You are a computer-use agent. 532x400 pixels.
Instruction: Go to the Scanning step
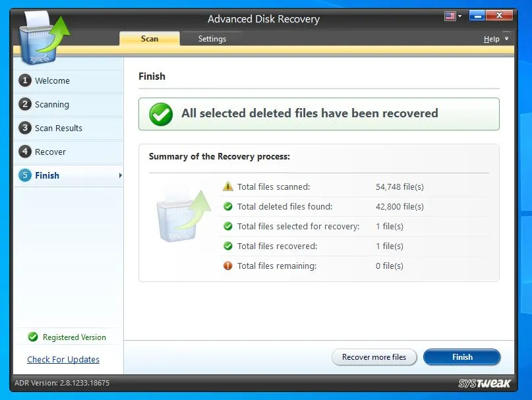coord(69,104)
